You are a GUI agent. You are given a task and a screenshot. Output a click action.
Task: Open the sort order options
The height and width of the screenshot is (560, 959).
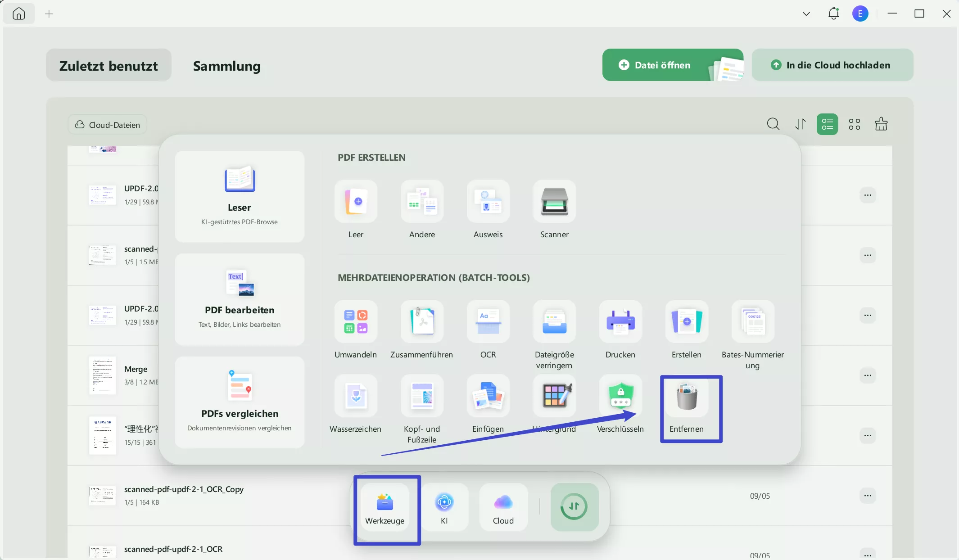click(x=800, y=124)
